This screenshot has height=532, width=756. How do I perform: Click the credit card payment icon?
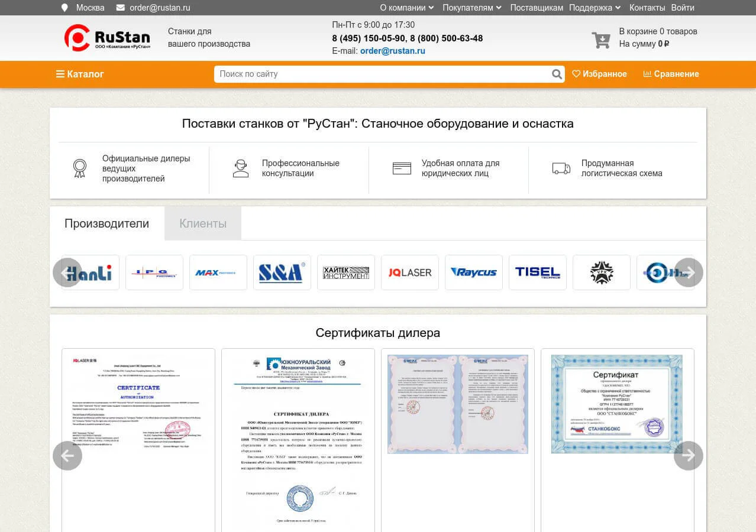pos(402,168)
